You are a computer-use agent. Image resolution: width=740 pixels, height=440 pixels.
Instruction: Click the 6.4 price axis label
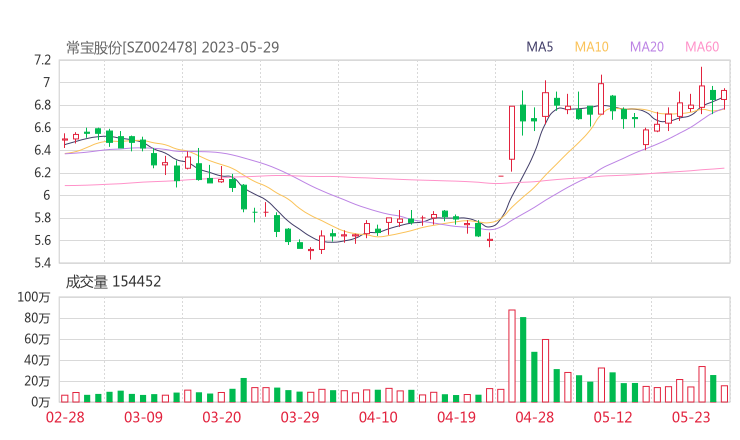coord(42,150)
